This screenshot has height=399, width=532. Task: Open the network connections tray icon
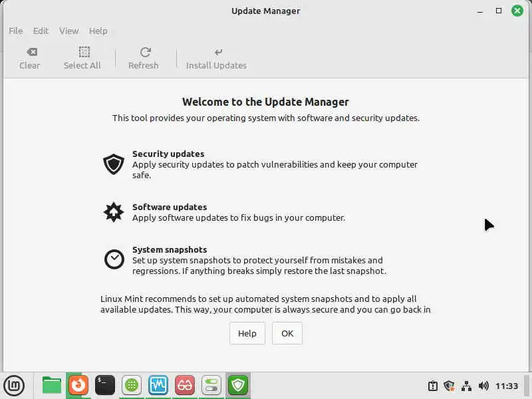pos(467,386)
